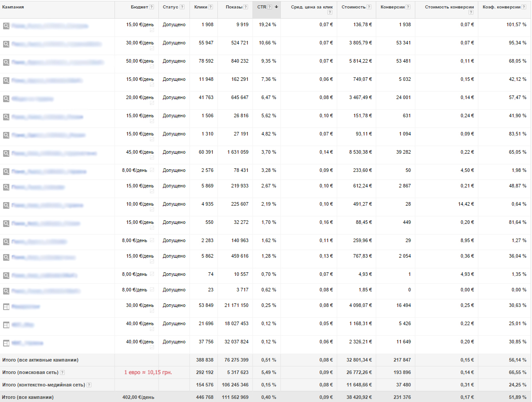The height and width of the screenshot is (402, 532).
Task: Click search campaign icon in 78 592 clicks row
Action: click(x=6, y=63)
